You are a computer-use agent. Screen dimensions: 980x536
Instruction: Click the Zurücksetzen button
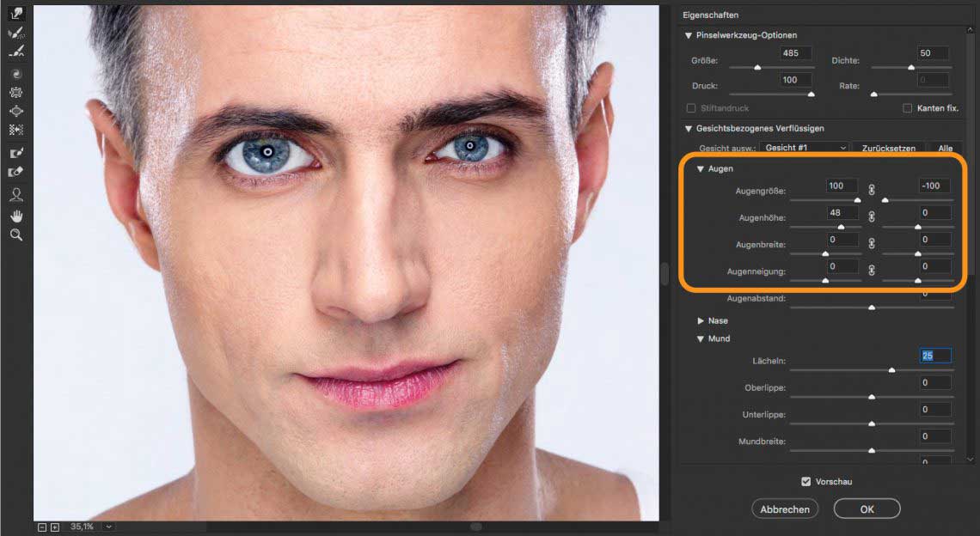[888, 149]
